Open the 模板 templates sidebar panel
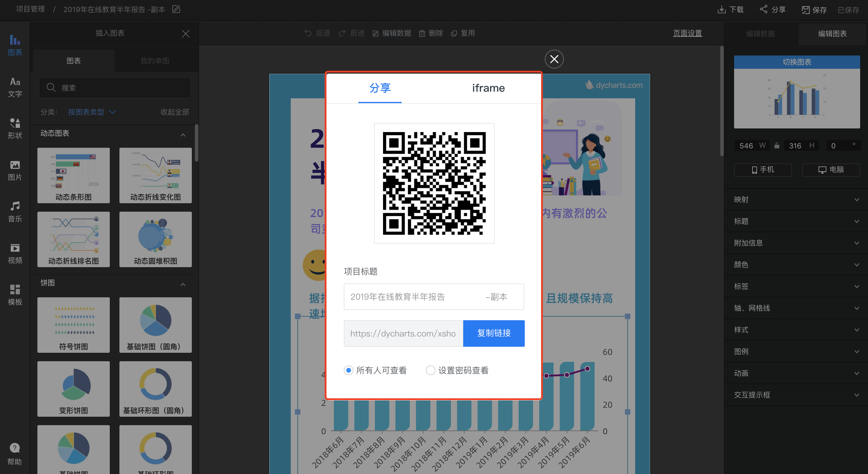Viewport: 868px width, 474px height. (15, 295)
